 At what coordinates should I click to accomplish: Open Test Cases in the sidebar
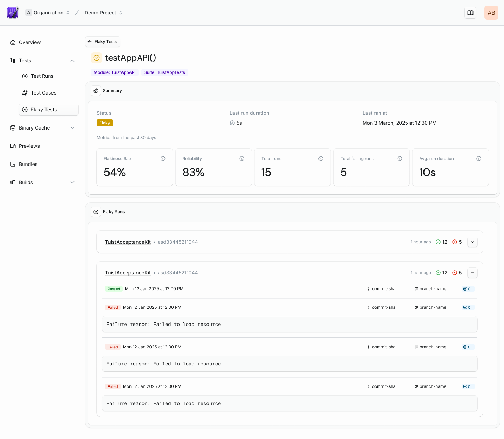pyautogui.click(x=49, y=93)
